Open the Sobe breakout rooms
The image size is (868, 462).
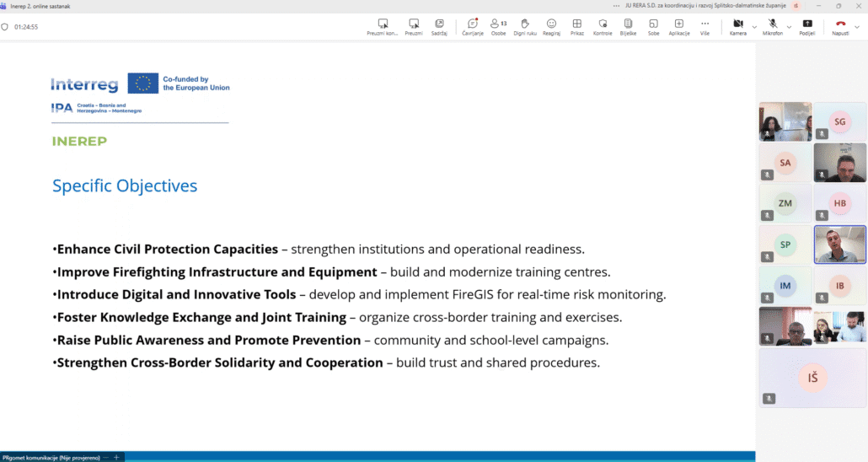tap(653, 26)
